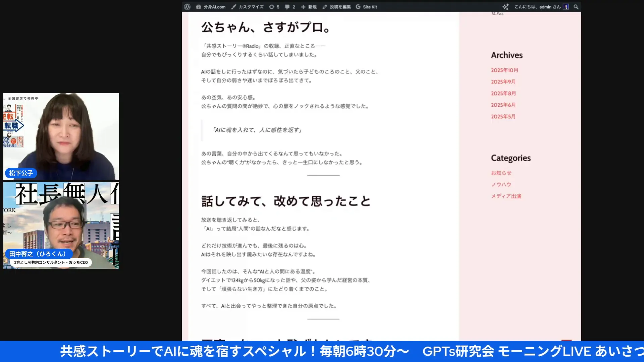The image size is (644, 362).
Task: Open the 2025年9月 archive link
Action: 503,81
